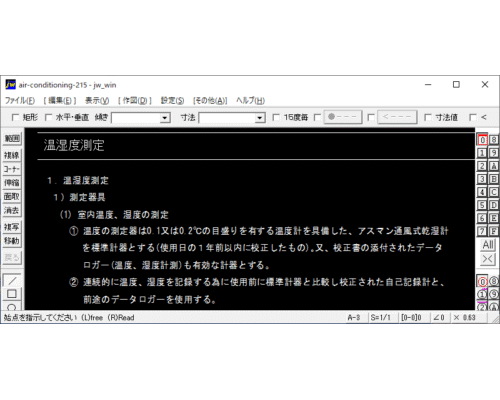Select circled layer group 1
The image size is (500, 400).
click(x=482, y=295)
